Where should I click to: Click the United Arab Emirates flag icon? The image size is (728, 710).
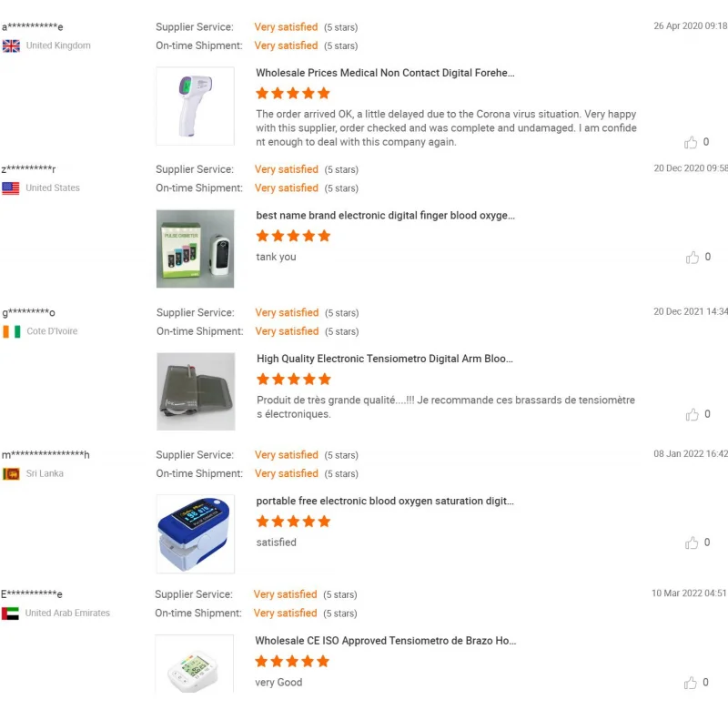pyautogui.click(x=11, y=614)
